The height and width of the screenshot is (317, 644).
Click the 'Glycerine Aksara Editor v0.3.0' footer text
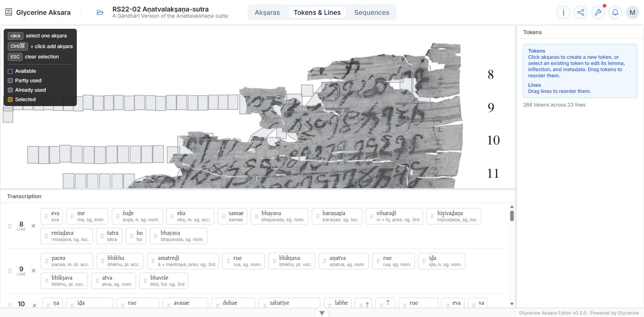click(x=553, y=313)
